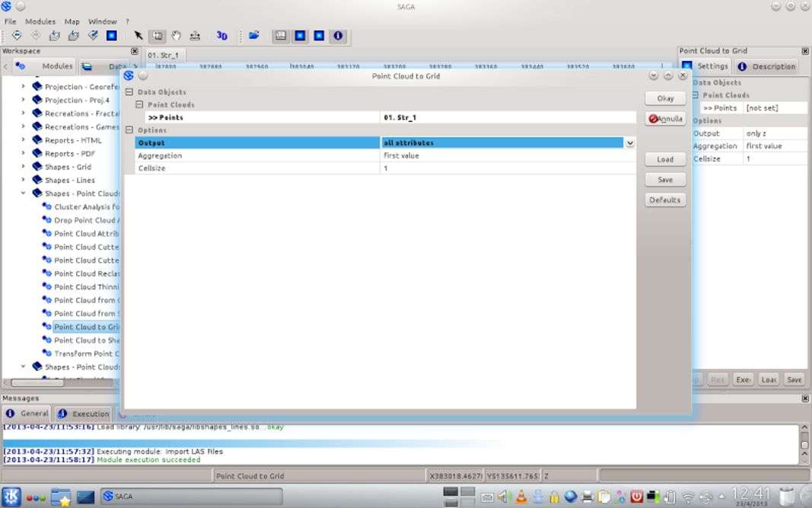Open the Modules menu
812x508 pixels.
click(40, 21)
